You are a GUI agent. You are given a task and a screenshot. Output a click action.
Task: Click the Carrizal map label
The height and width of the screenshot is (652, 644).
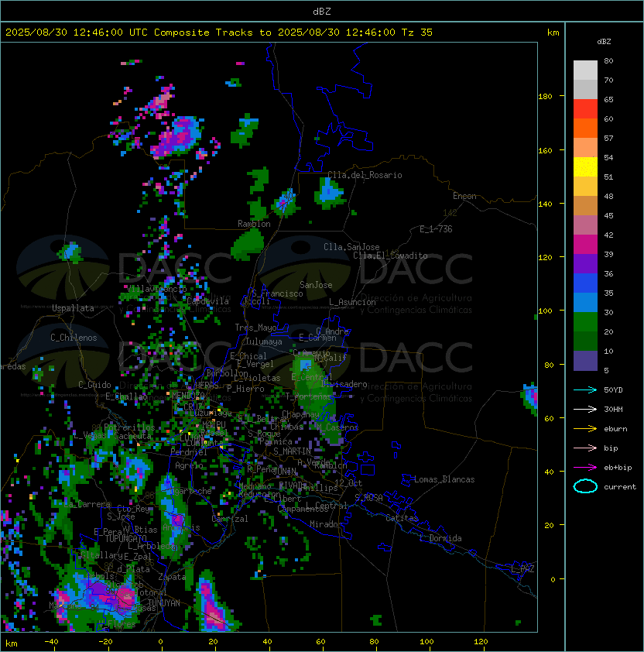[229, 519]
